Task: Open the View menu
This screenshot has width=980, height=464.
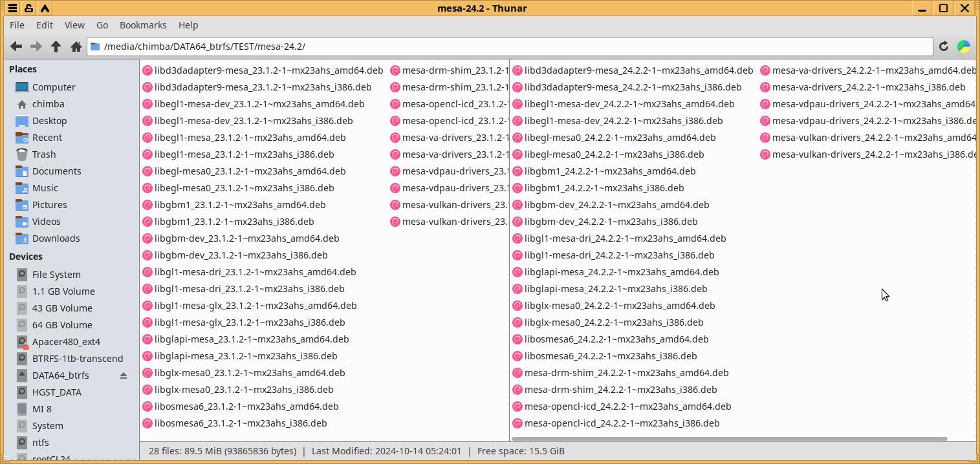Action: coord(74,25)
